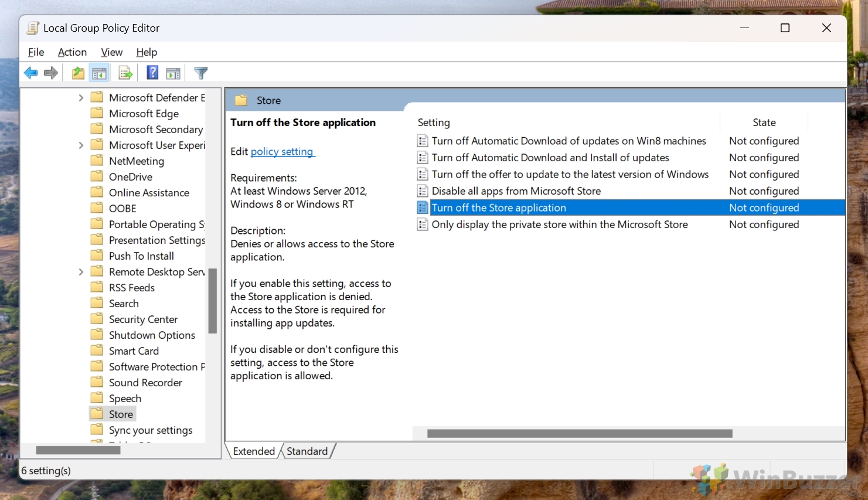Select 'Only display the private store' setting
The height and width of the screenshot is (500, 868).
coord(560,225)
